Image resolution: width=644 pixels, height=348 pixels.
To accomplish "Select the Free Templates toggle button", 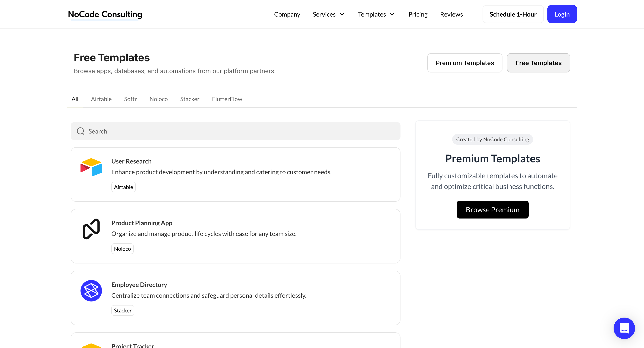I will pyautogui.click(x=538, y=63).
